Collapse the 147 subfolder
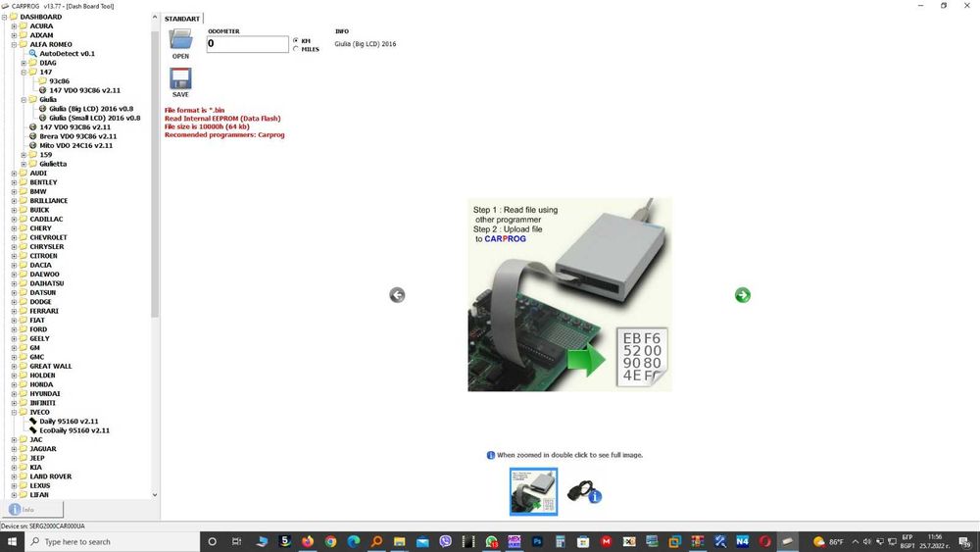The width and height of the screenshot is (980, 552). pyautogui.click(x=24, y=72)
